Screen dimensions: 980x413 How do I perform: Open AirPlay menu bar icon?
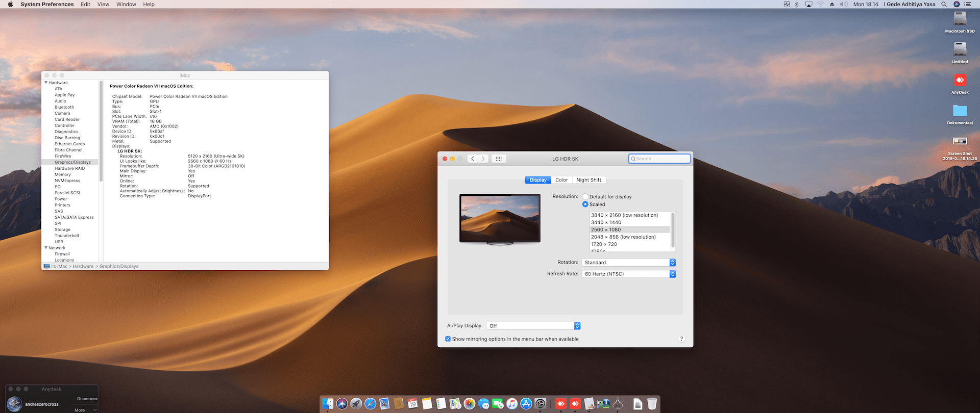pyautogui.click(x=809, y=4)
